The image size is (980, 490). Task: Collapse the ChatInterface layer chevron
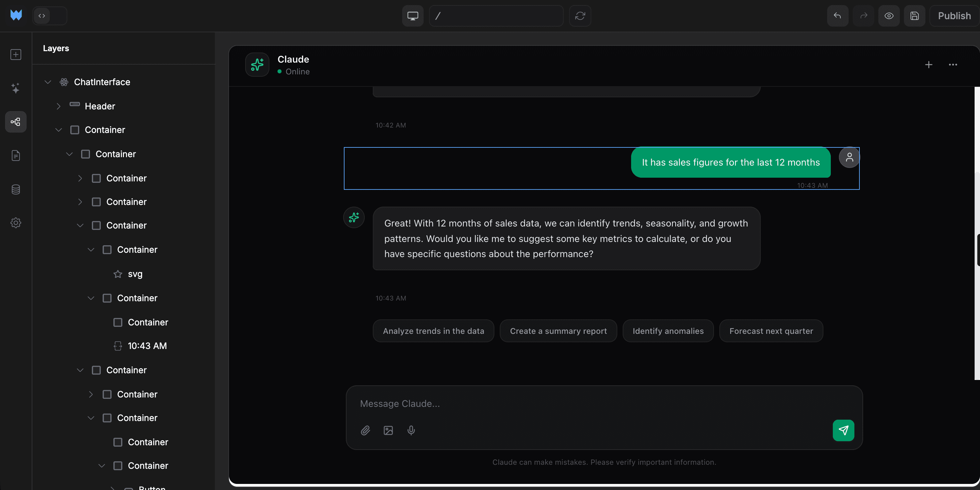47,82
